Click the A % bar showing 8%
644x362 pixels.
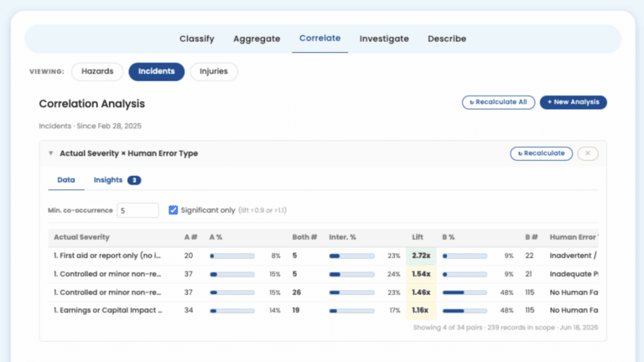pos(232,256)
